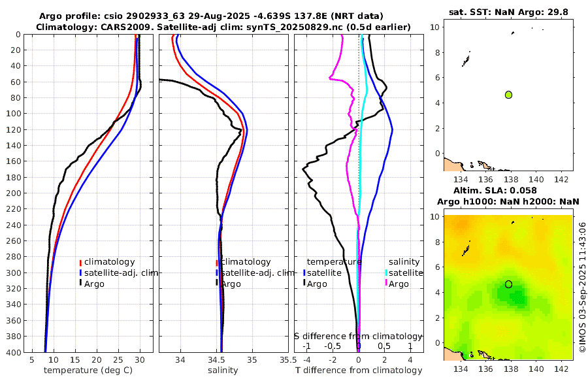Click salinity axis tick '35.5'
Viewport: 588px width, 379px height.
[288, 360]
